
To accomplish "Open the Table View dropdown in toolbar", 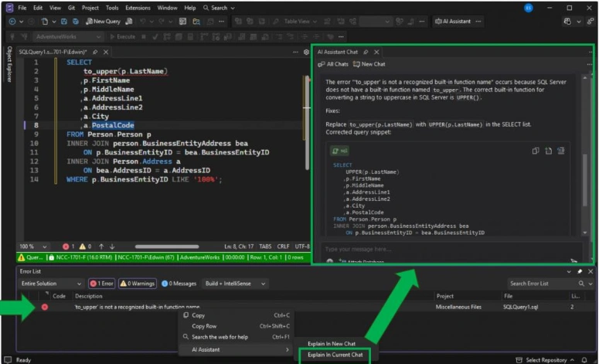I will point(300,22).
